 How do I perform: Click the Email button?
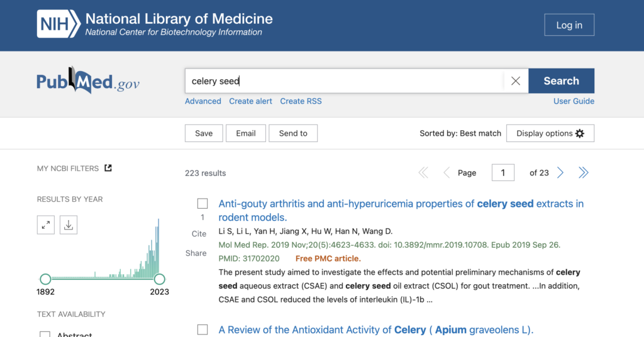pyautogui.click(x=246, y=133)
